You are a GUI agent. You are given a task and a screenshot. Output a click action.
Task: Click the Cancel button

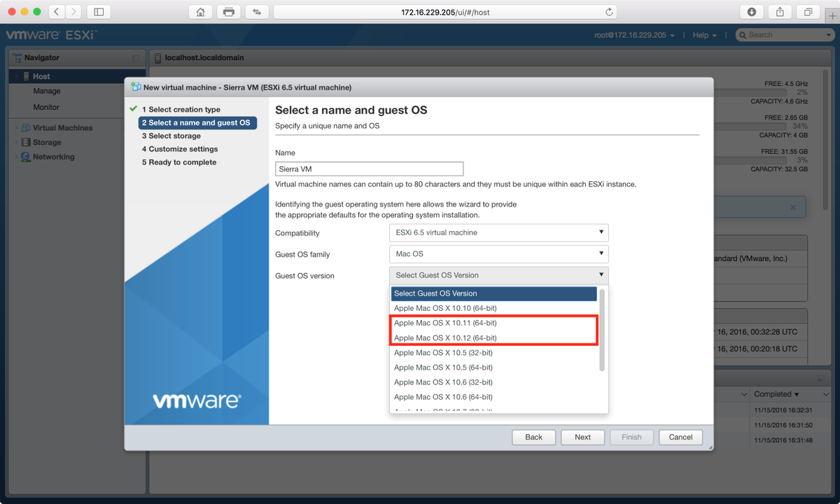coord(680,437)
